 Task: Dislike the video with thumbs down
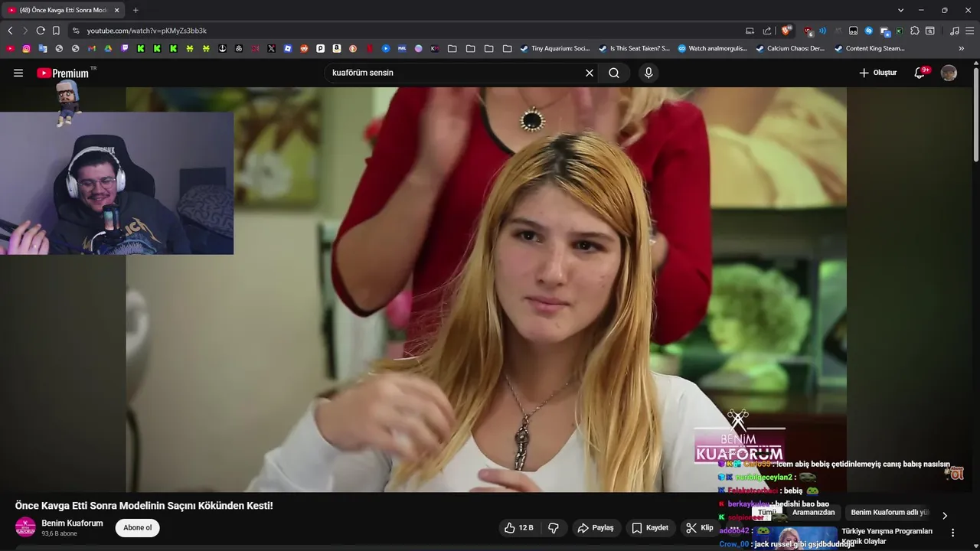(554, 528)
